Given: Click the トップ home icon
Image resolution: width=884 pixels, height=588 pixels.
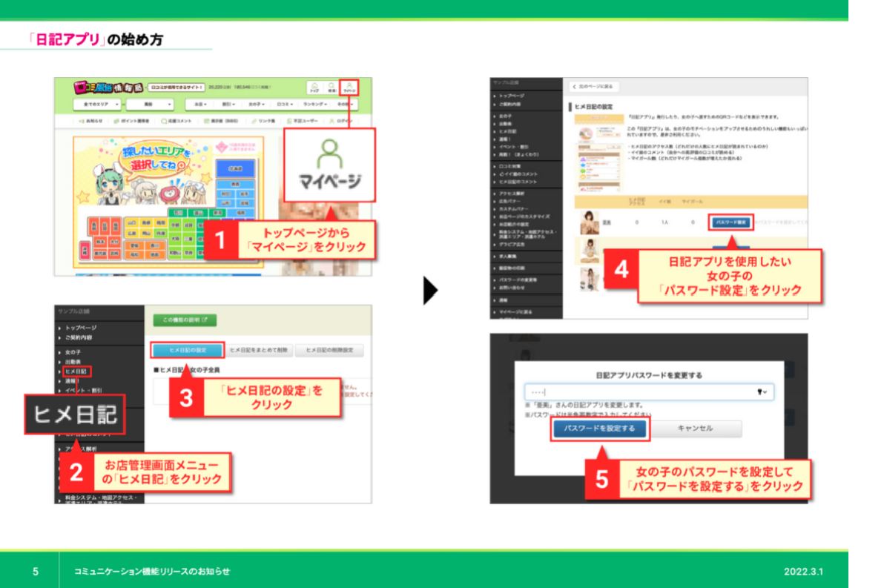Looking at the screenshot, I should click(x=315, y=87).
